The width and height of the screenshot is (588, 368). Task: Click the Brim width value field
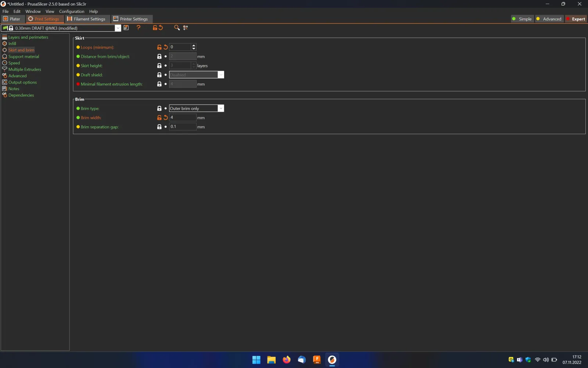183,117
